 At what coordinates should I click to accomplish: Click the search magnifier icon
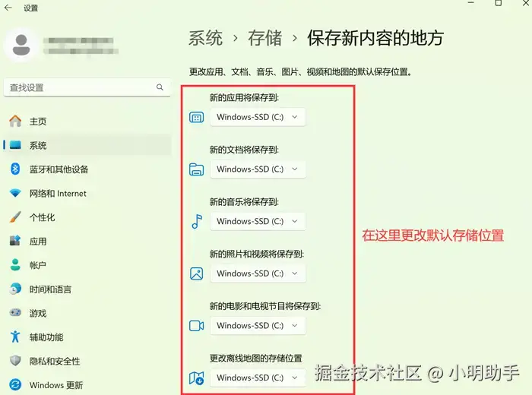(x=160, y=87)
